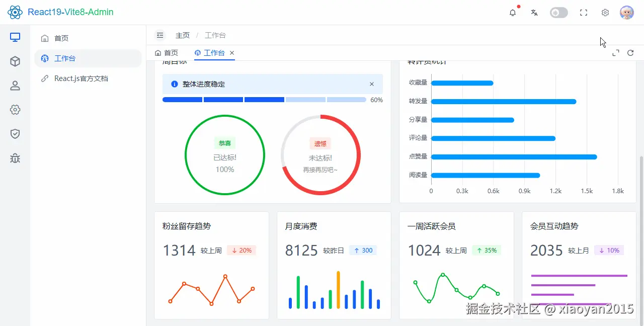This screenshot has height=326, width=644.
Task: Click the bar chart in 月度消费
Action: (x=334, y=290)
